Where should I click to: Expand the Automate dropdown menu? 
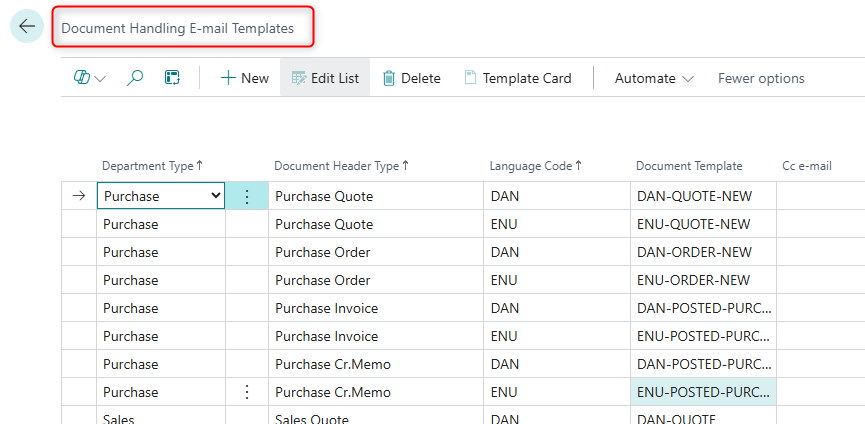tap(654, 78)
